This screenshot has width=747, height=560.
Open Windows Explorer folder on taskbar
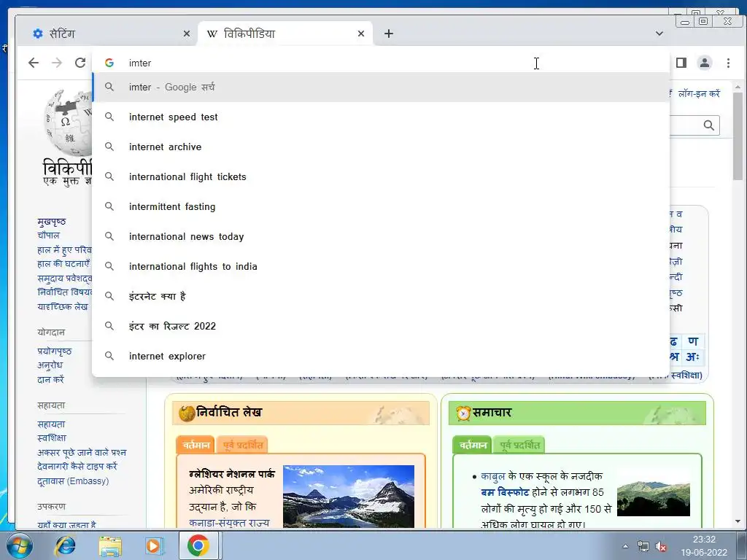coord(110,546)
